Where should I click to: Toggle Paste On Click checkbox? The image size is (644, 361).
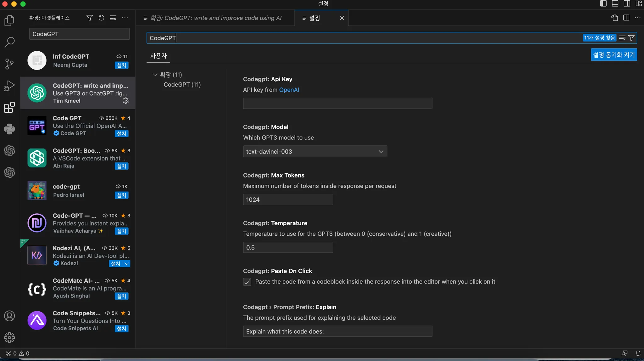point(247,282)
